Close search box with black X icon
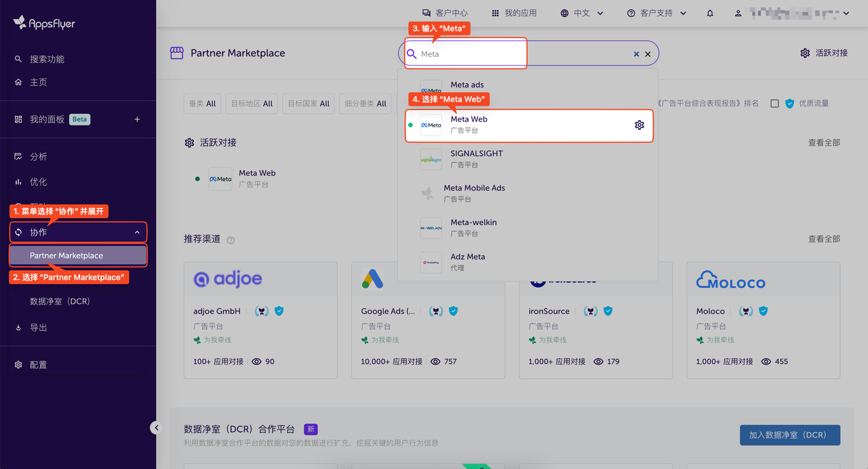The height and width of the screenshot is (469, 868). 648,54
